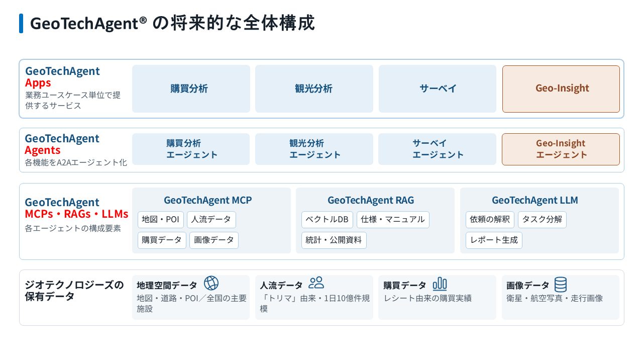The height and width of the screenshot is (362, 644).
Task: Click the 画像データ heading in the data row
Action: (528, 286)
